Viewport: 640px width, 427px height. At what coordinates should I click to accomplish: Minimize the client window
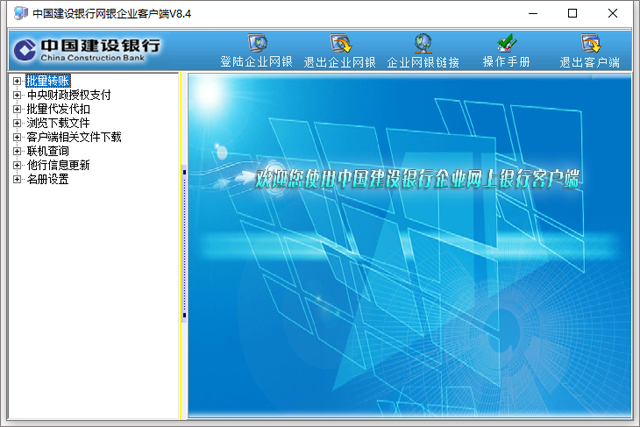[x=533, y=13]
